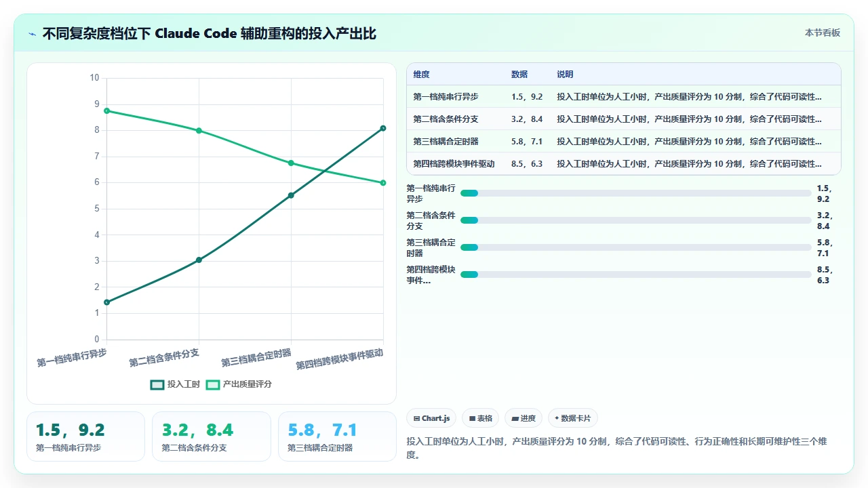Click the 第三档耦合定时器 progress row label
Viewport: 868px width, 488px height.
(x=431, y=248)
